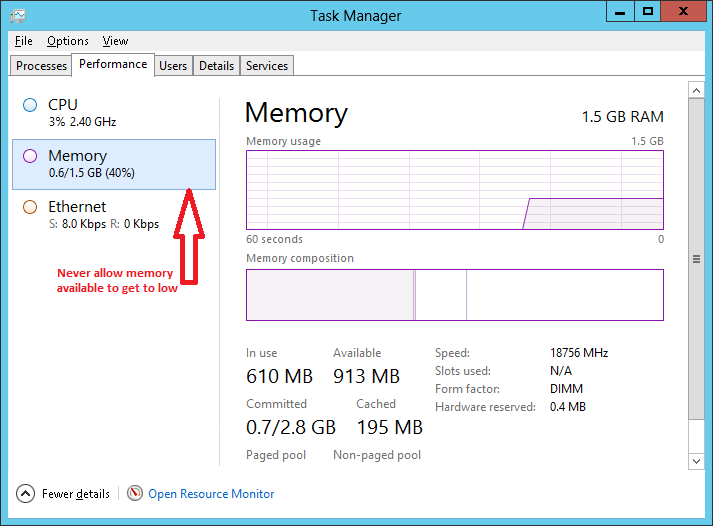
Task: Switch to the Services tab
Action: [267, 66]
